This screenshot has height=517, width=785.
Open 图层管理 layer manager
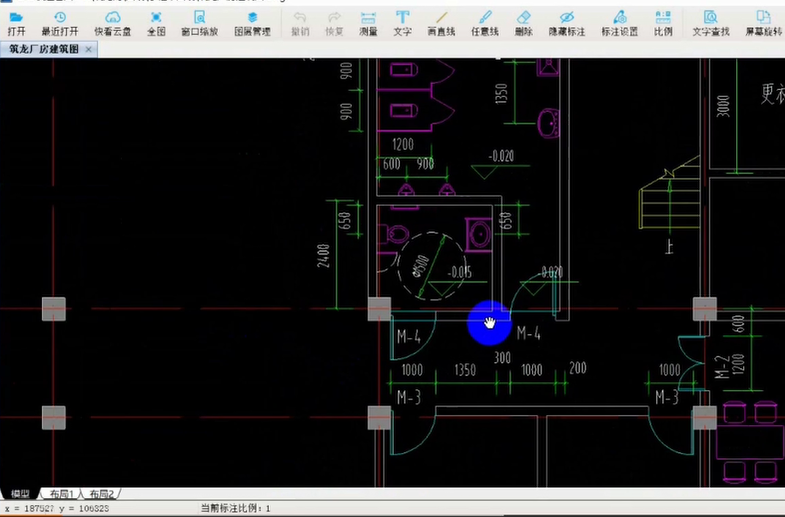pos(252,24)
